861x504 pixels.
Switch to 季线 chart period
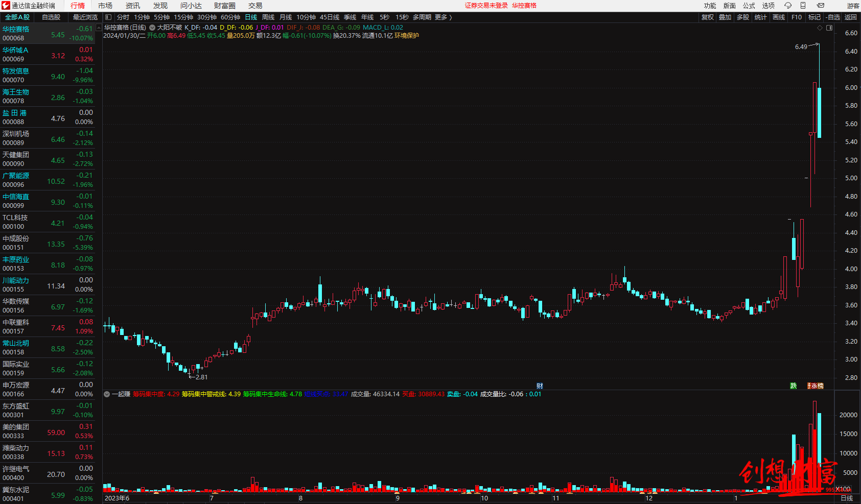350,17
